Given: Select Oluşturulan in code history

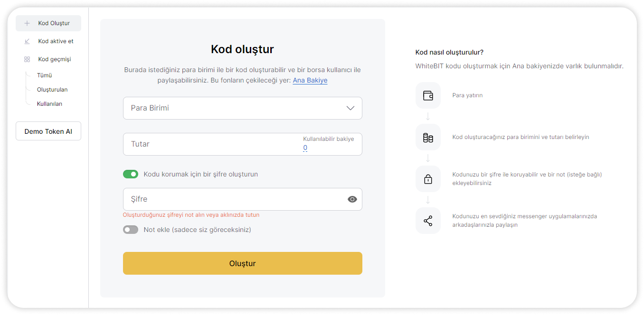Looking at the screenshot, I should click(x=52, y=89).
